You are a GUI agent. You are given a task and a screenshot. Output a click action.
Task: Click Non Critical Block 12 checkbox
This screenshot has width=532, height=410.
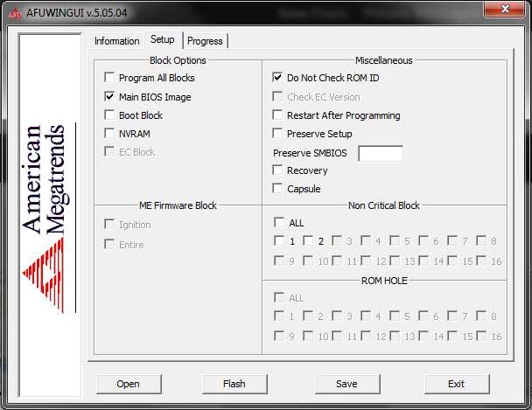click(366, 261)
